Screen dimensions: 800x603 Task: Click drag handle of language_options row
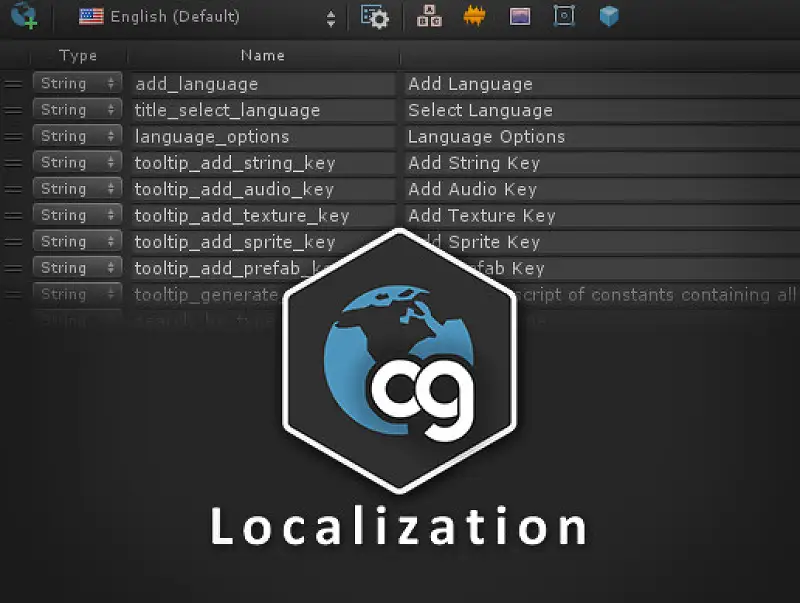(x=14, y=137)
